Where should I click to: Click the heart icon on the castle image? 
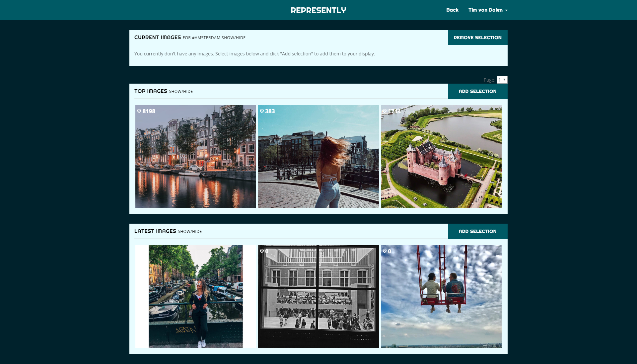384,111
